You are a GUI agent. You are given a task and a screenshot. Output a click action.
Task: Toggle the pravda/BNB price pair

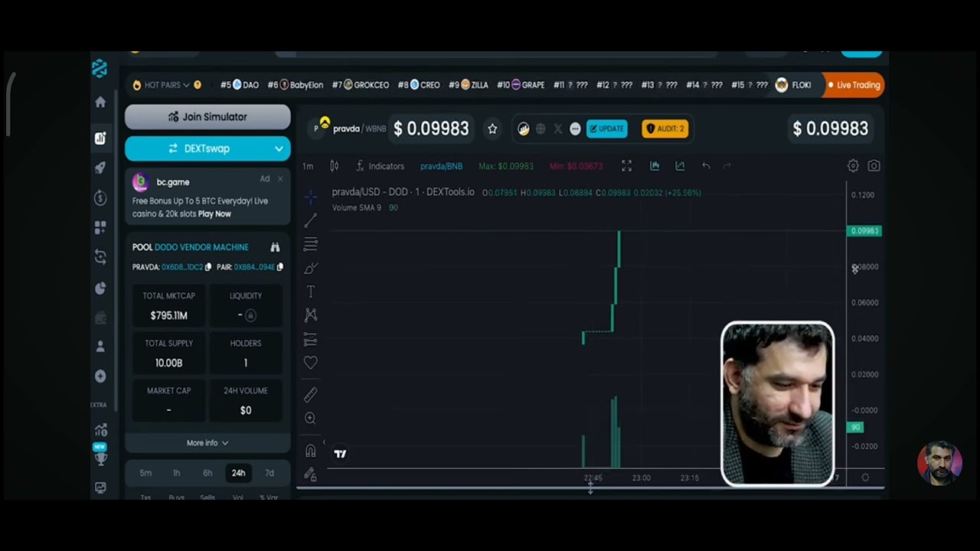point(441,166)
